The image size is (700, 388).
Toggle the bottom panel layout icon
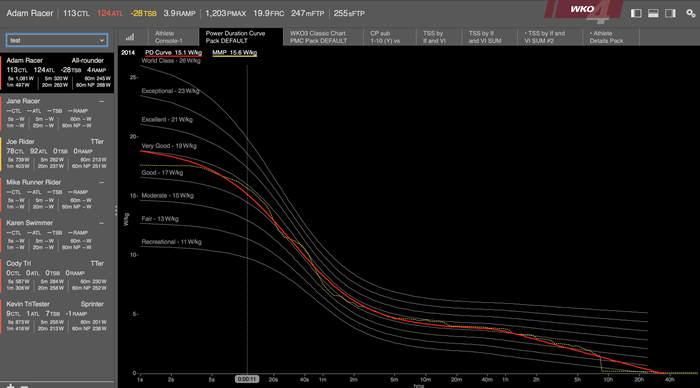tap(653, 13)
